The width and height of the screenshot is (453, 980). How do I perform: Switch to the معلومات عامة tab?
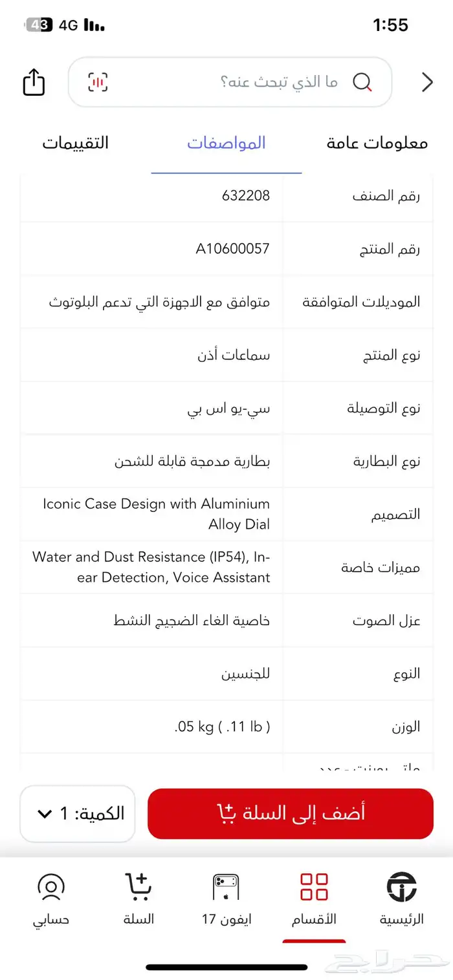click(x=377, y=143)
